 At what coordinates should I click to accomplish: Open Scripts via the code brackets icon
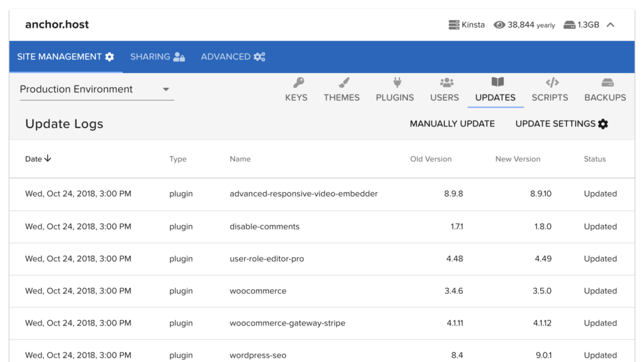click(552, 82)
